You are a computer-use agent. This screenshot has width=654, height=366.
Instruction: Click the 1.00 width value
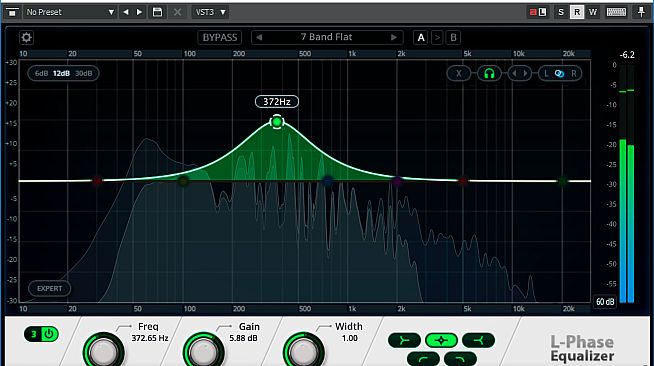(350, 338)
